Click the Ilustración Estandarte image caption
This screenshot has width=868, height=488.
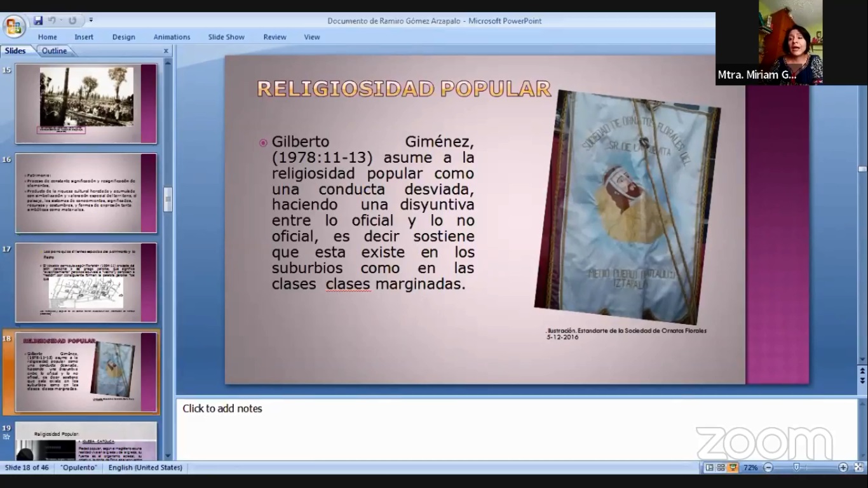click(x=626, y=334)
